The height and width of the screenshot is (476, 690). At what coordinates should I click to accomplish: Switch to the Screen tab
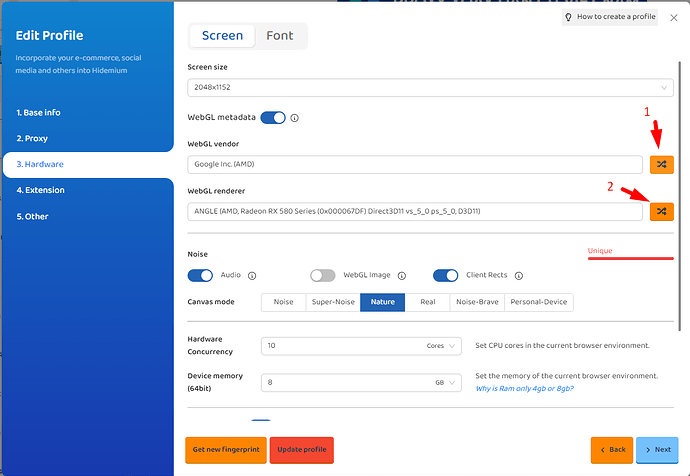[222, 36]
